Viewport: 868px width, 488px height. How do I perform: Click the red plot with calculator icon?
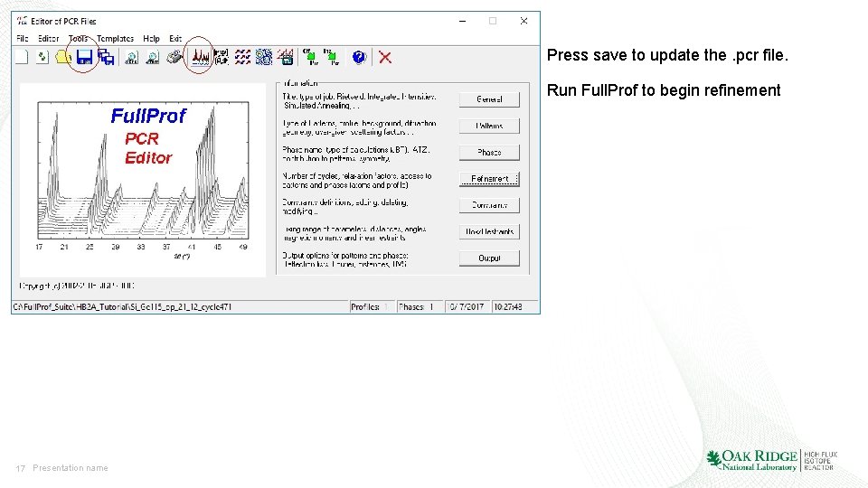coord(286,57)
